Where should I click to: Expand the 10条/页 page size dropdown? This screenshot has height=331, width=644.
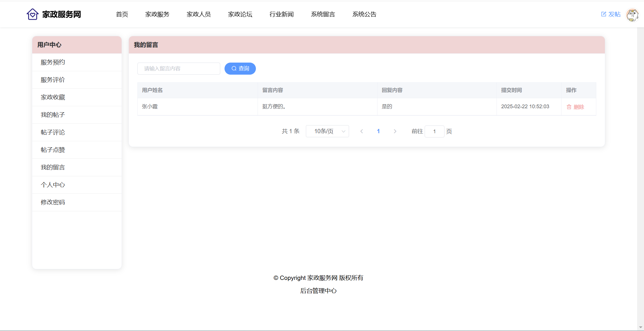click(327, 131)
